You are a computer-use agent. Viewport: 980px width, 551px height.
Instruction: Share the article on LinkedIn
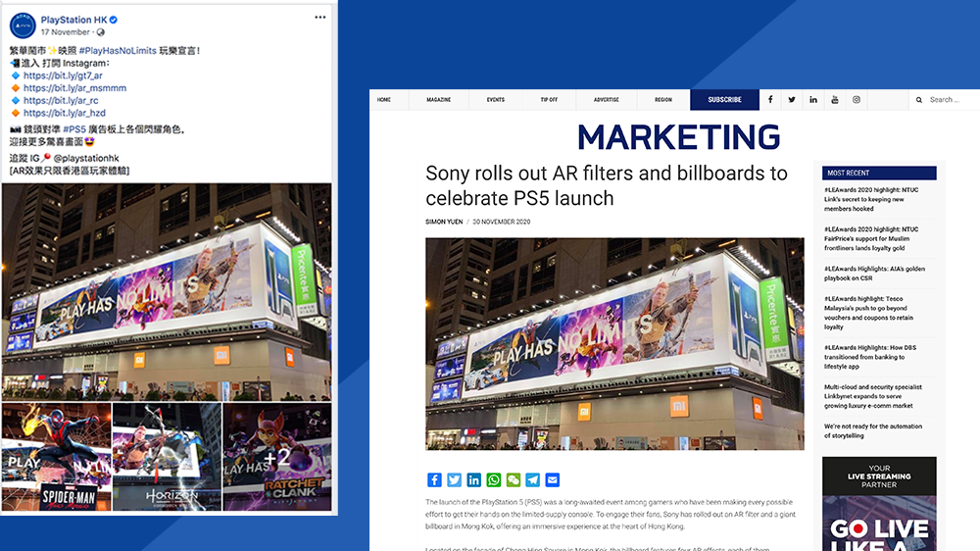click(x=473, y=479)
